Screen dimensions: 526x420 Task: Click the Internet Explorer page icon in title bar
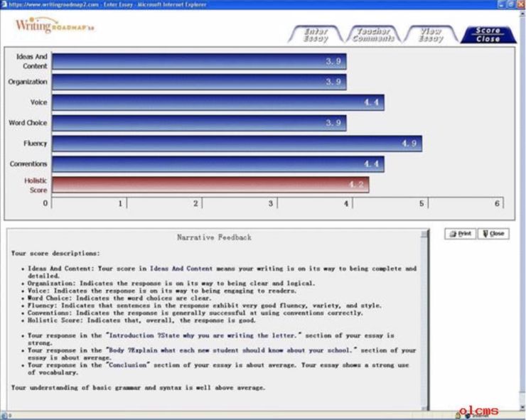coord(4,4)
